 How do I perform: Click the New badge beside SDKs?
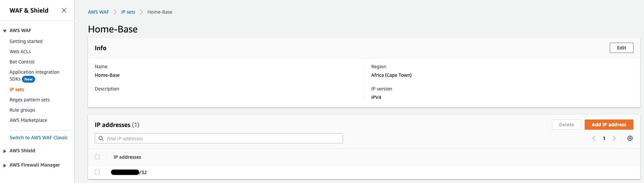[29, 79]
